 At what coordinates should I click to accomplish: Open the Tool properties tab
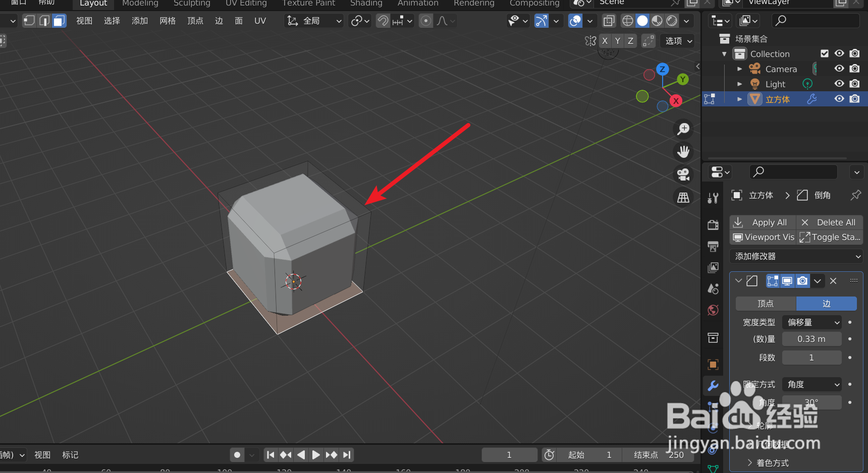point(713,198)
